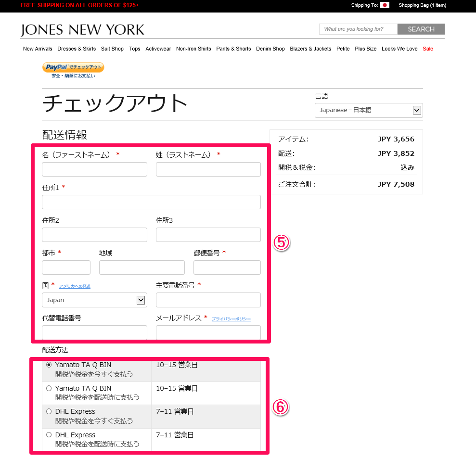
Task: Open Suit Shop menu
Action: point(112,49)
